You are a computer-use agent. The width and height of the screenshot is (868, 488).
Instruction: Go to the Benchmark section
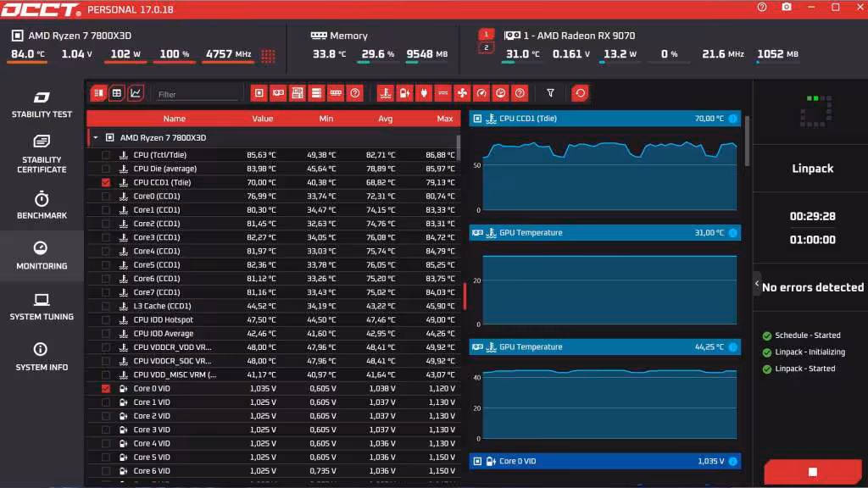click(x=42, y=205)
